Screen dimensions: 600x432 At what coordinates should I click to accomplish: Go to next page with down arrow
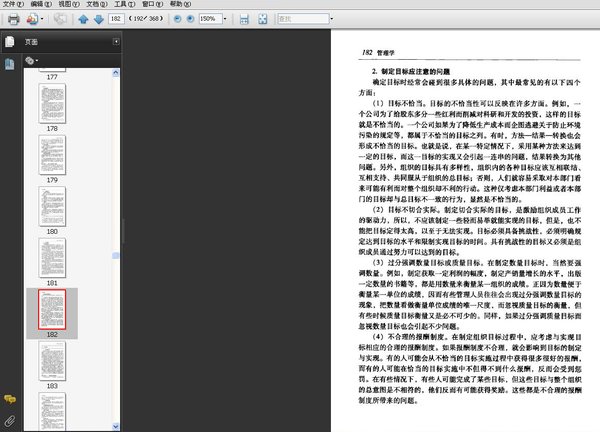(98, 19)
